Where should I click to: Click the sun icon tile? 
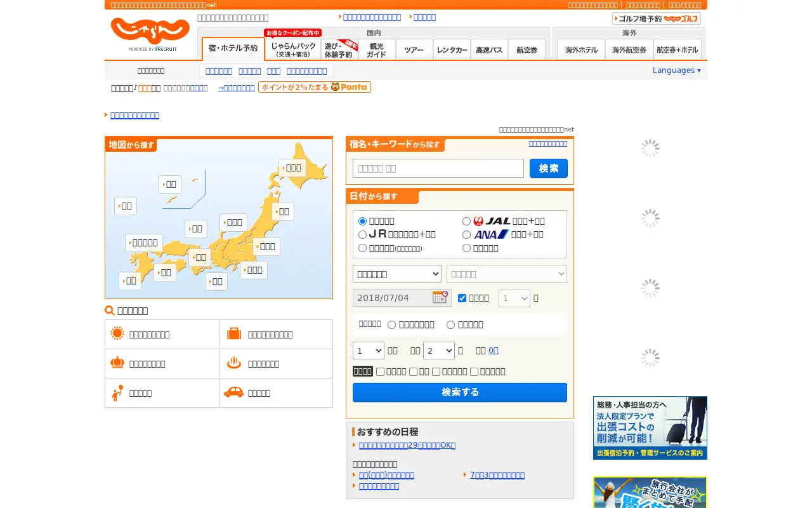pos(162,335)
